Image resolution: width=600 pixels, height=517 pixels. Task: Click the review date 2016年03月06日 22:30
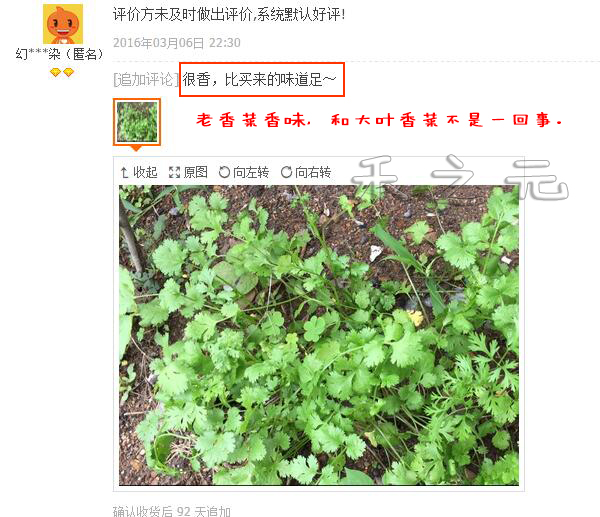(177, 42)
